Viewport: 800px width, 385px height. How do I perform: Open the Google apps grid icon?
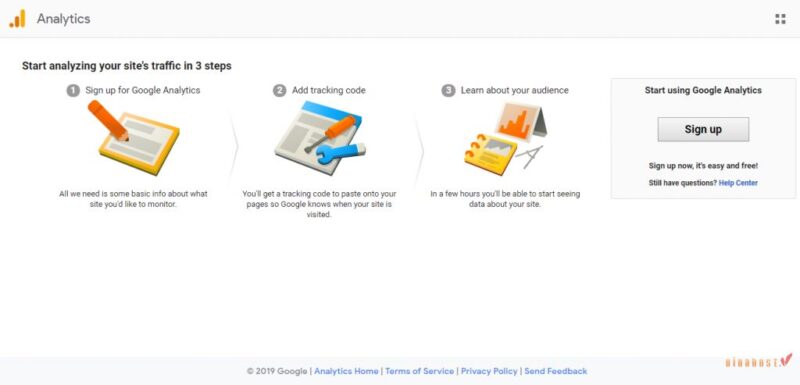780,19
